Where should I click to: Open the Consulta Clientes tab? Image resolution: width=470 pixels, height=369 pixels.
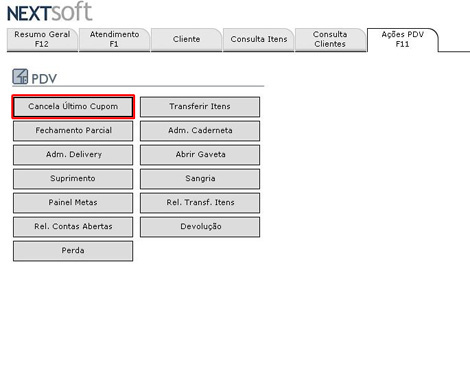pos(330,39)
